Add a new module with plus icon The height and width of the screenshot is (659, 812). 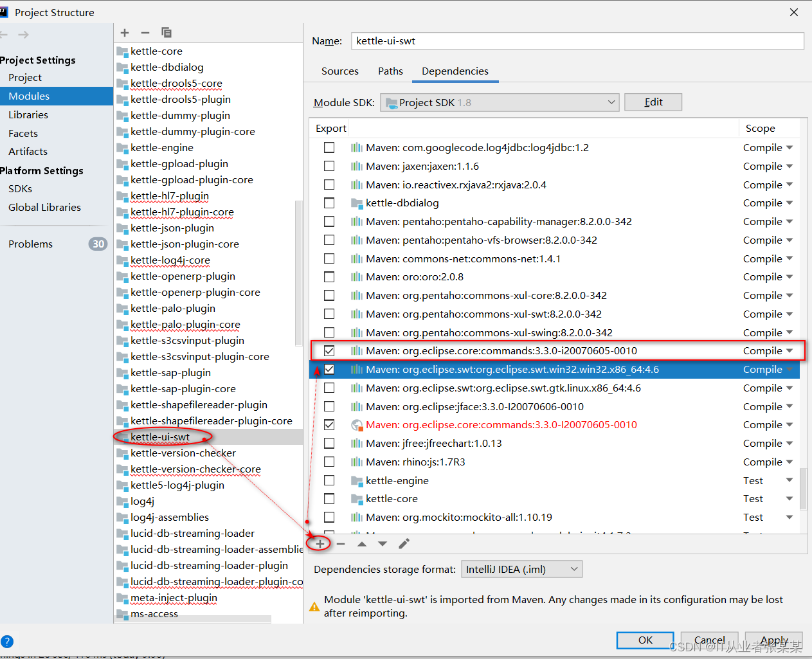pyautogui.click(x=125, y=33)
